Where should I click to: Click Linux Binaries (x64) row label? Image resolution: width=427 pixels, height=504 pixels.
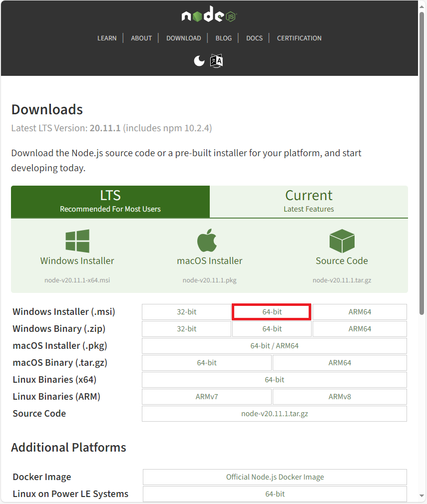click(54, 380)
